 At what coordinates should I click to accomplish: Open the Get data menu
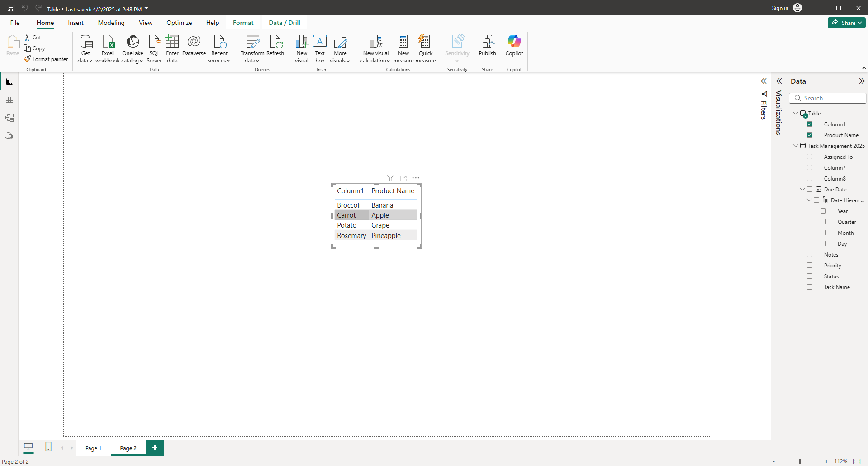click(x=85, y=49)
